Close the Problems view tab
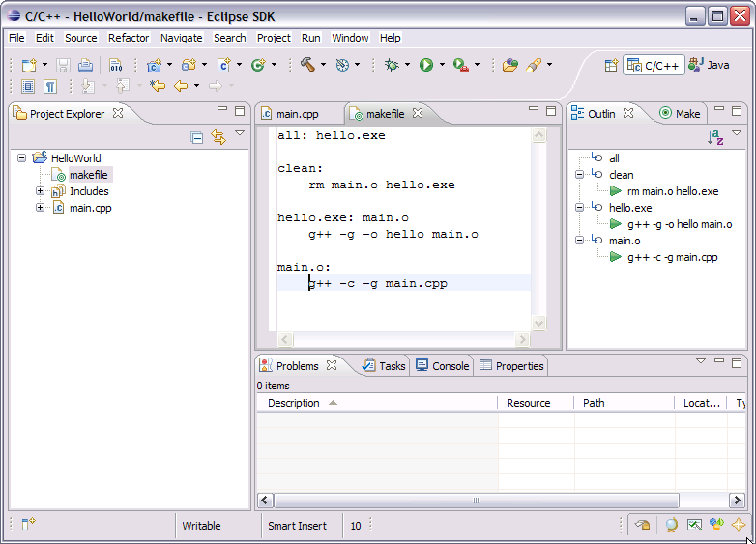This screenshot has width=756, height=544. pos(332,365)
